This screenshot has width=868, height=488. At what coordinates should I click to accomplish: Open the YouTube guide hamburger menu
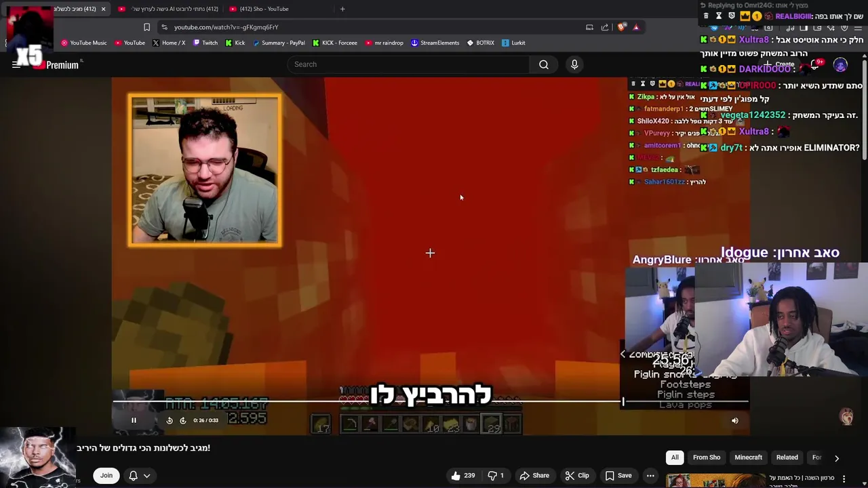16,64
